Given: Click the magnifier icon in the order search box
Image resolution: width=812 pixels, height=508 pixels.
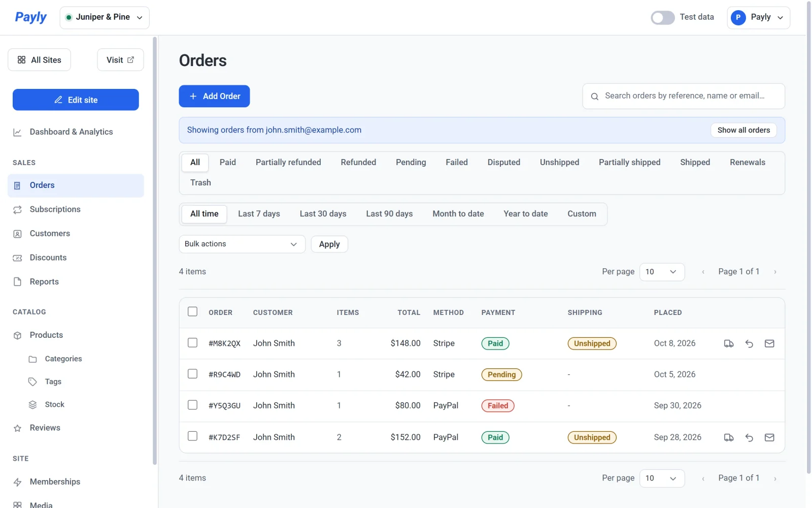Looking at the screenshot, I should tap(594, 97).
